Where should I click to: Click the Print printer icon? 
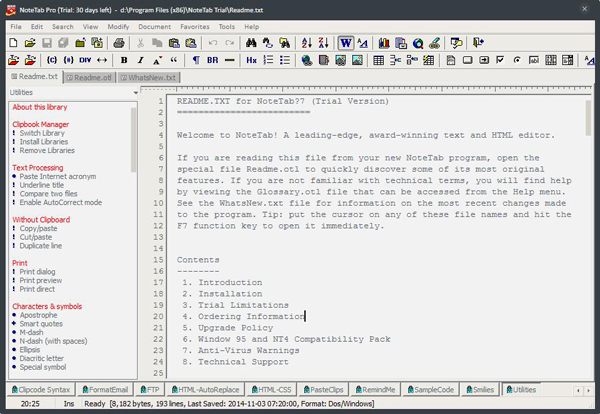point(119,43)
